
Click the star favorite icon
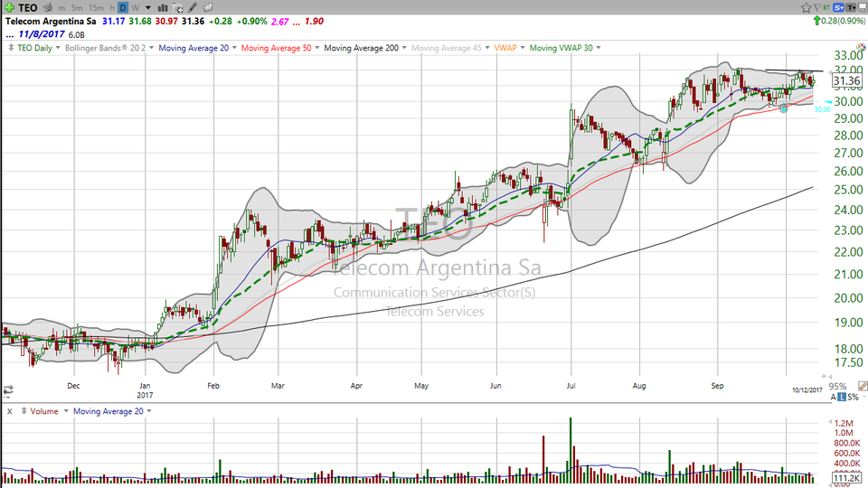806,8
